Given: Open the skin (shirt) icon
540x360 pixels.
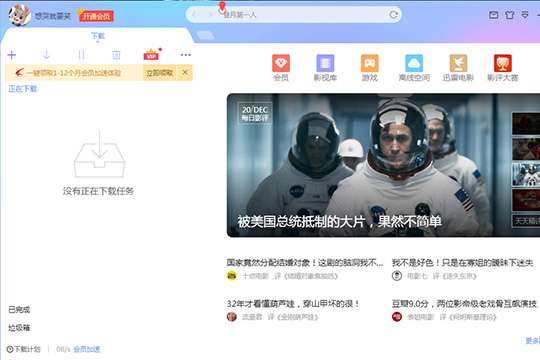Looking at the screenshot, I should pyautogui.click(x=509, y=15).
